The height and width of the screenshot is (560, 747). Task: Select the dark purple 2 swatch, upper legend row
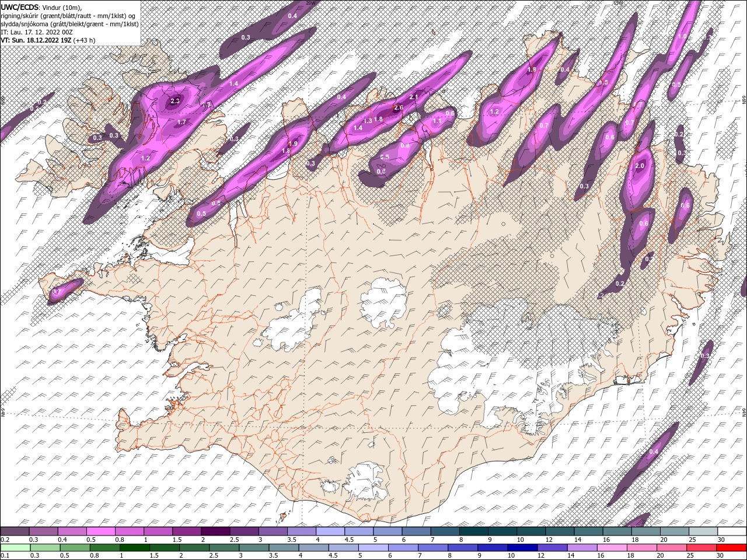[x=215, y=531]
